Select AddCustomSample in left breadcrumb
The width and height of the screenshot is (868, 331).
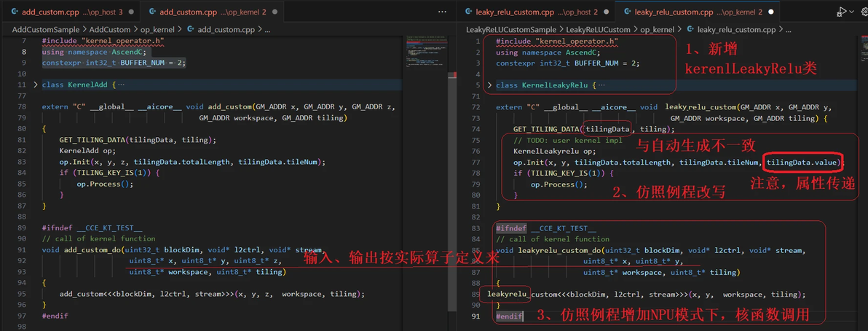click(46, 29)
